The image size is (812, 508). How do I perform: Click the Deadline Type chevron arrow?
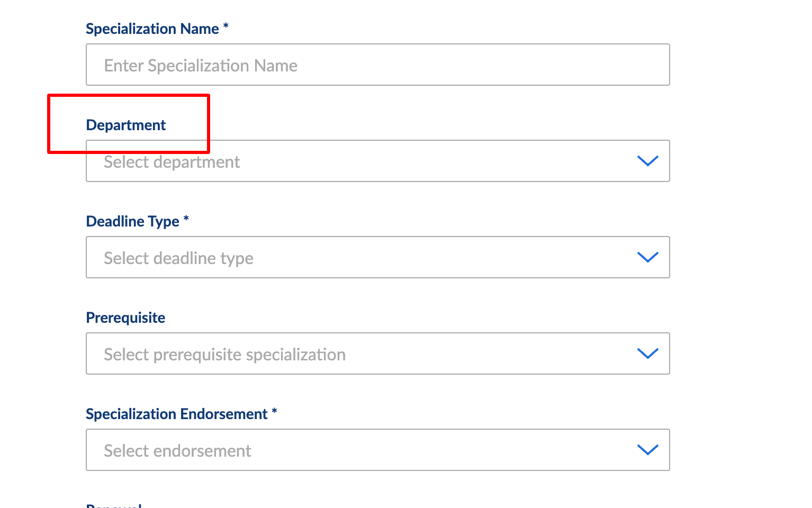[647, 257]
